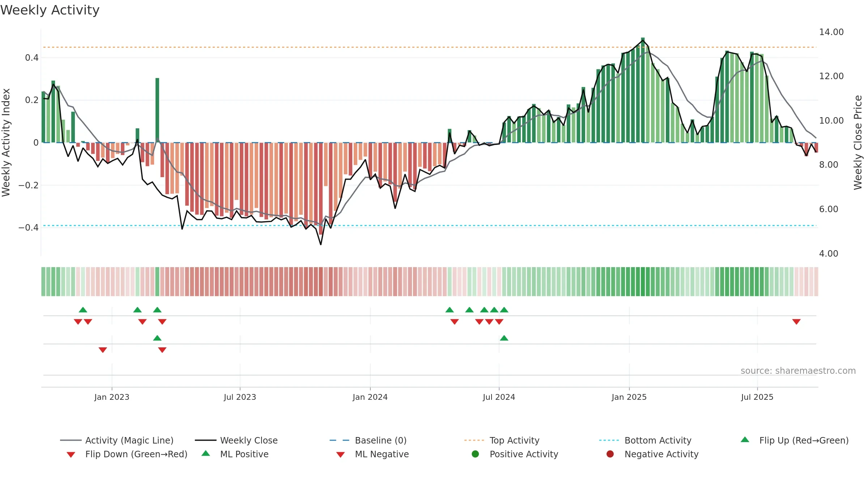Image resolution: width=868 pixels, height=488 pixels.
Task: Click the red triangle icon beside Flip Down legend
Action: [x=71, y=455]
